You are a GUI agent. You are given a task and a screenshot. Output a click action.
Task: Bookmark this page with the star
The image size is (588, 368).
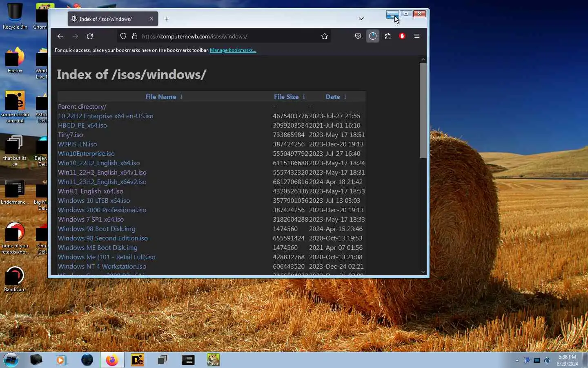[x=325, y=36]
